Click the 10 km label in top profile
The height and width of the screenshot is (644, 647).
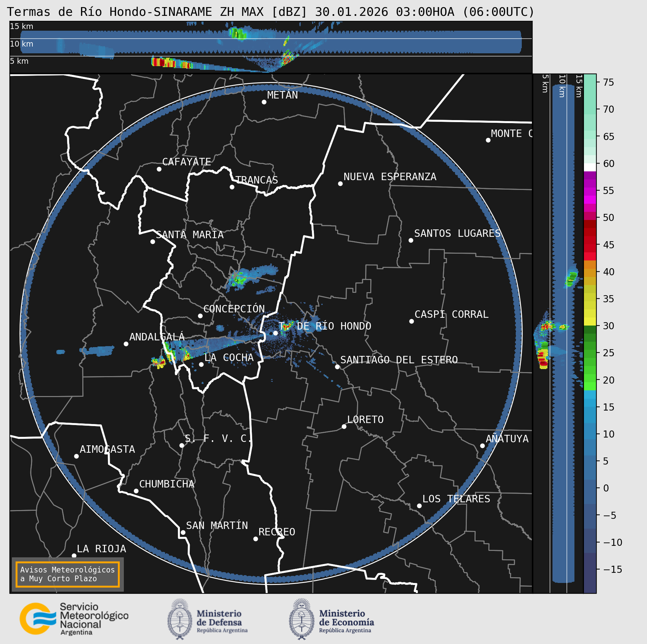21,44
